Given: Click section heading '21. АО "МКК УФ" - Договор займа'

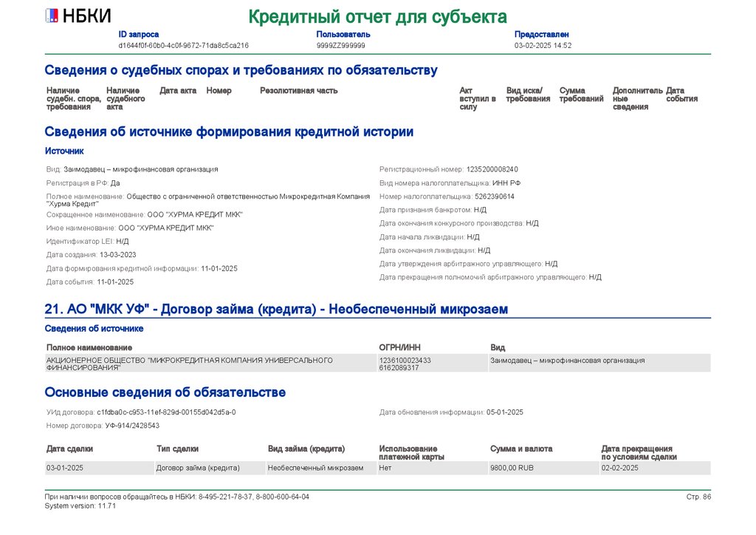Looking at the screenshot, I should coord(276,309).
